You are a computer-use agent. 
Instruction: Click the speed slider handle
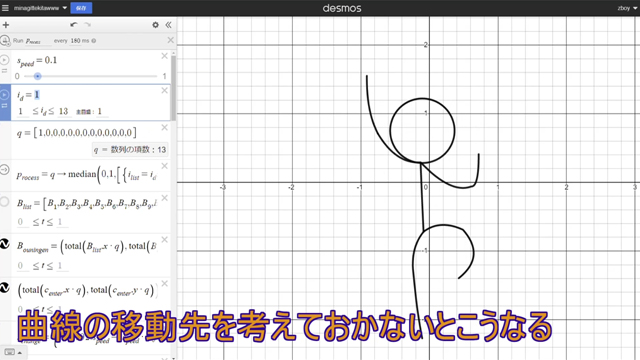click(x=37, y=76)
